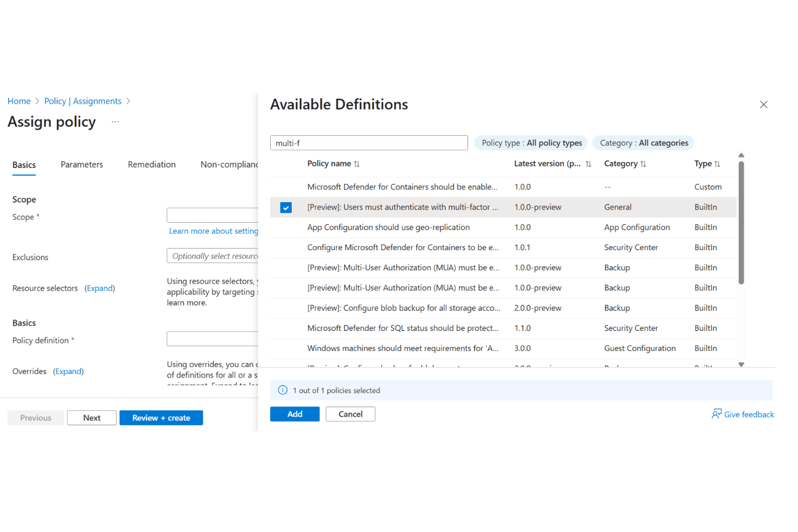Click the Custom type cell
Image resolution: width=798 pixels, height=532 pixels.
coord(708,187)
